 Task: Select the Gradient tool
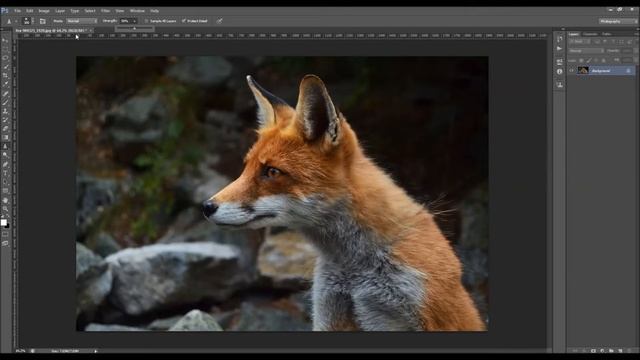5,138
